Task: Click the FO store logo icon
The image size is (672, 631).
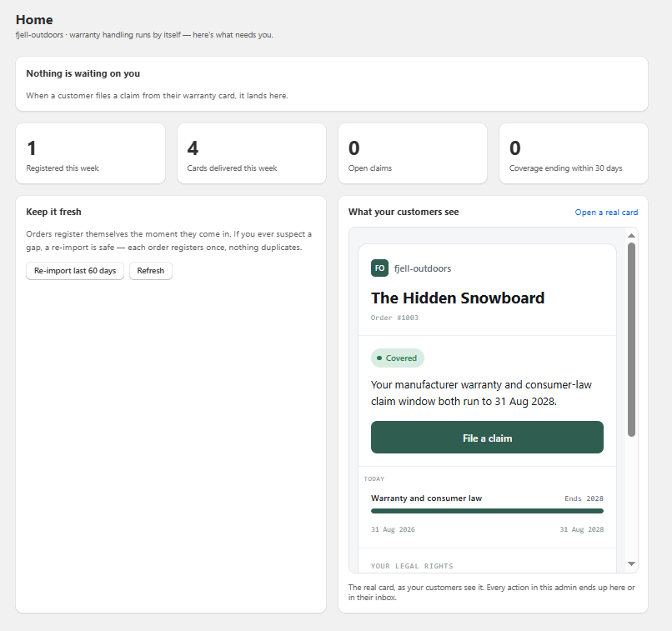Action: point(379,268)
